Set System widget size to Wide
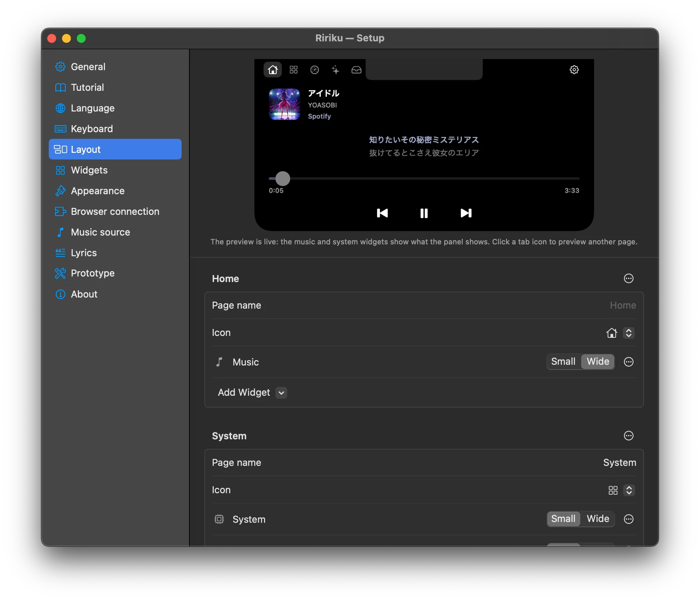This screenshot has height=601, width=700. (x=598, y=519)
